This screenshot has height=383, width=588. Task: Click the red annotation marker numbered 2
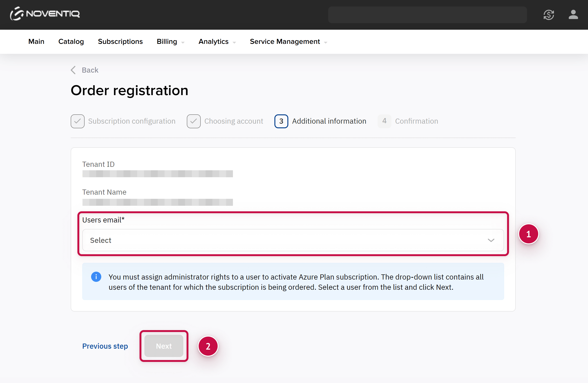[208, 346]
